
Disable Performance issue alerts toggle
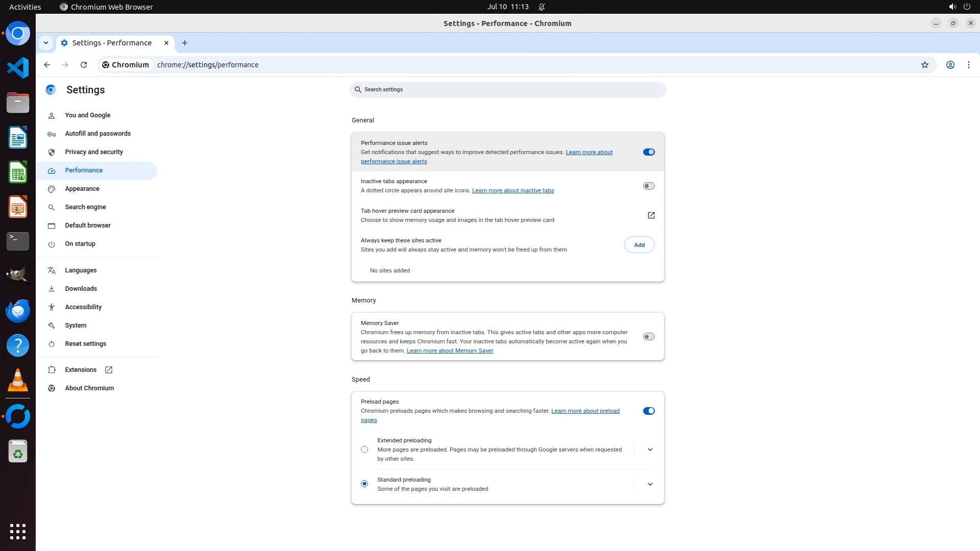point(648,152)
